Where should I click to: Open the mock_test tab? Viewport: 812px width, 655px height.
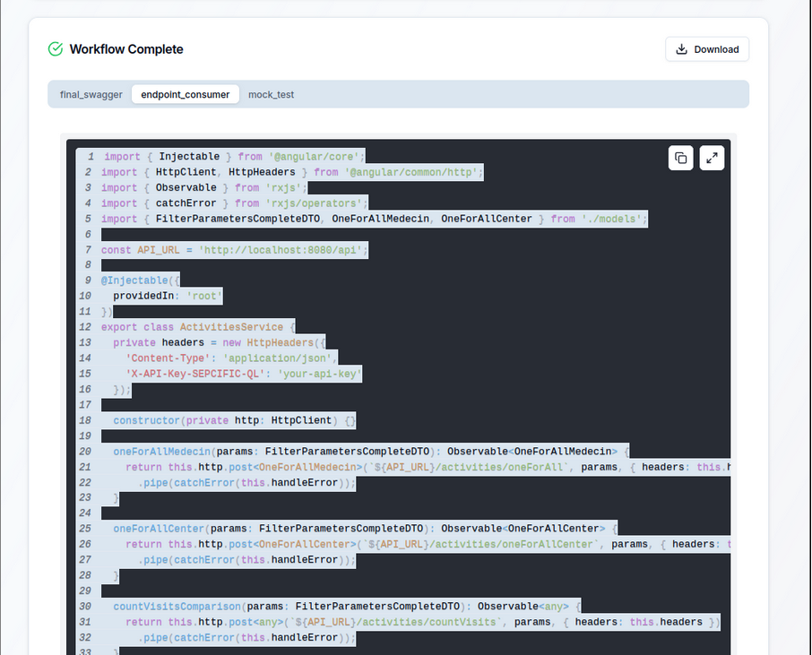[x=271, y=95]
